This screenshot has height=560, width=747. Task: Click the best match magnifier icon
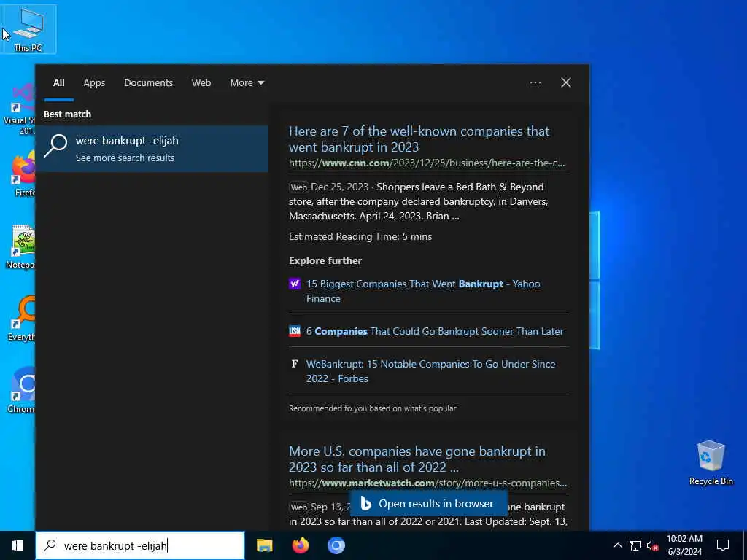[x=55, y=145]
